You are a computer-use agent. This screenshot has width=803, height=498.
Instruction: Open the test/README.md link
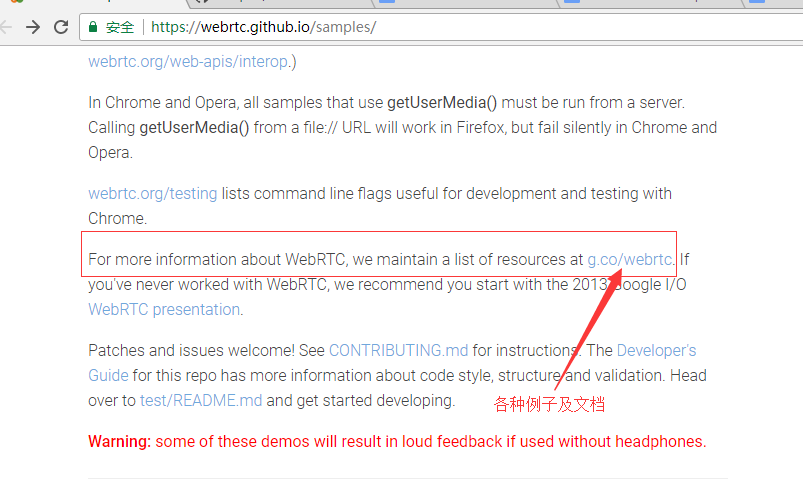201,401
